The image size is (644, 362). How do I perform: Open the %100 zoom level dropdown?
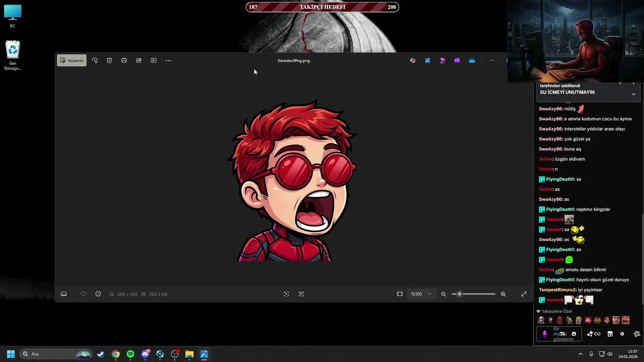click(x=421, y=294)
